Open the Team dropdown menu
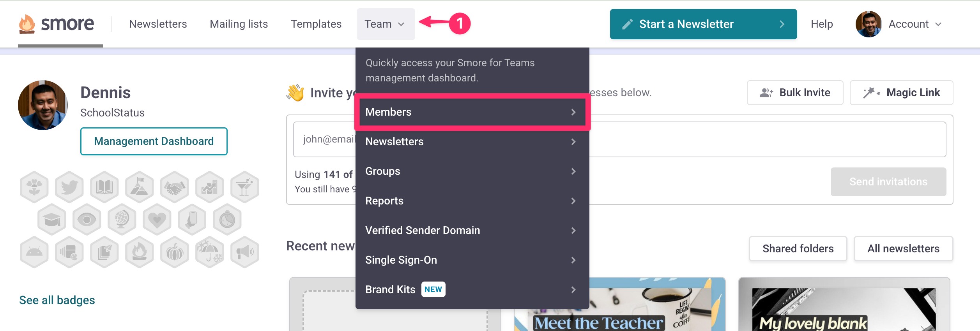980x331 pixels. pos(385,24)
